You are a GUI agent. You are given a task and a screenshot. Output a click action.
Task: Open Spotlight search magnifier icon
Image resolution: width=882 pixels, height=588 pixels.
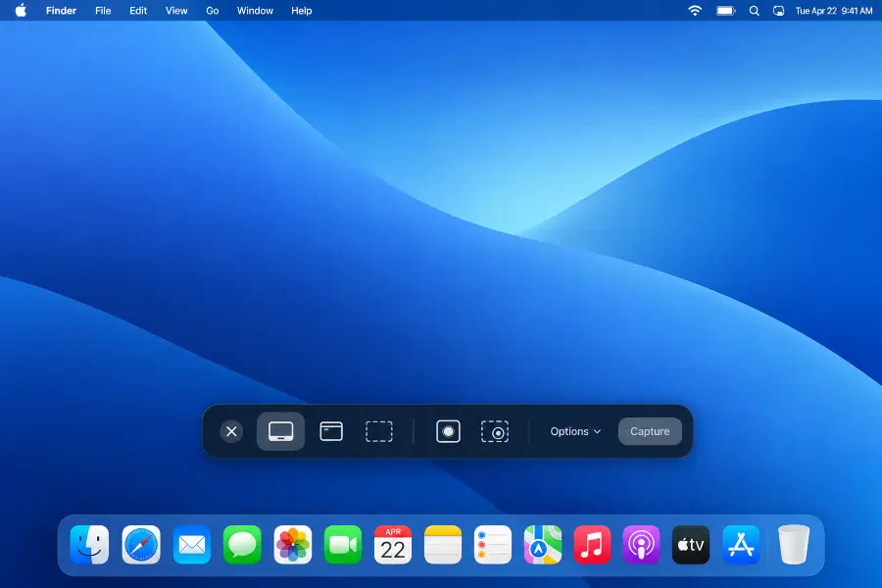755,11
